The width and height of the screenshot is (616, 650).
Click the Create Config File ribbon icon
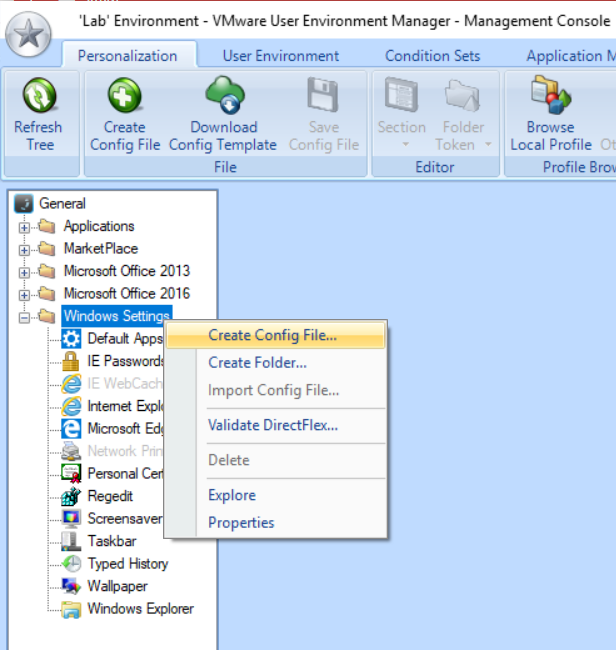point(125,95)
